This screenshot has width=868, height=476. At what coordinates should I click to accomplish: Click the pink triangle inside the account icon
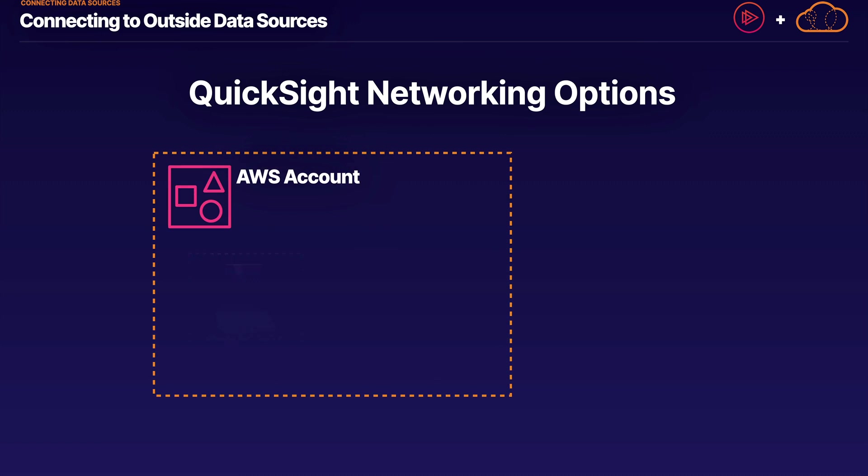click(214, 183)
